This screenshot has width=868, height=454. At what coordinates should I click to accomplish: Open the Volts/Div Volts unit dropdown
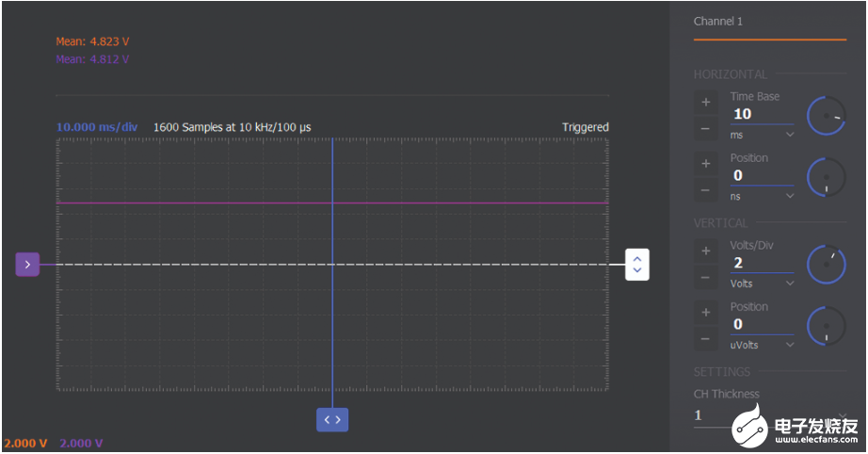click(763, 284)
